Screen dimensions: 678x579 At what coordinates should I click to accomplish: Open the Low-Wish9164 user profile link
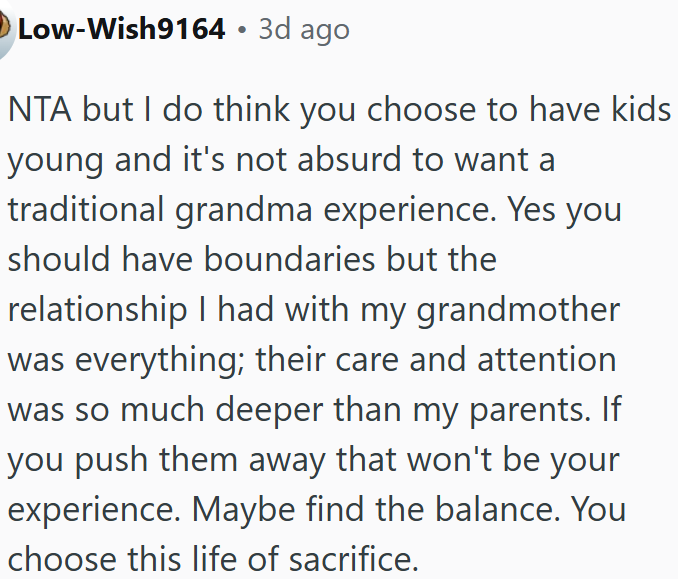(122, 29)
